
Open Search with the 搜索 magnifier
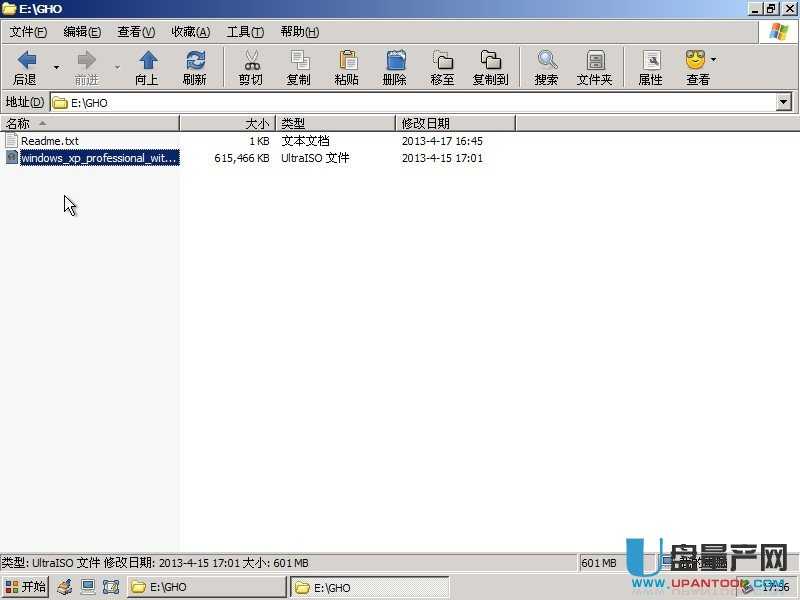[x=546, y=68]
